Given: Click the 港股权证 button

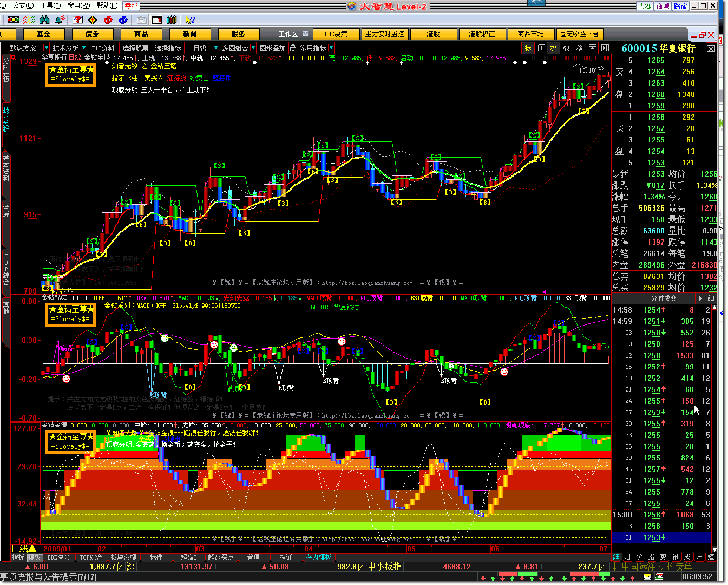Looking at the screenshot, I should [x=482, y=34].
